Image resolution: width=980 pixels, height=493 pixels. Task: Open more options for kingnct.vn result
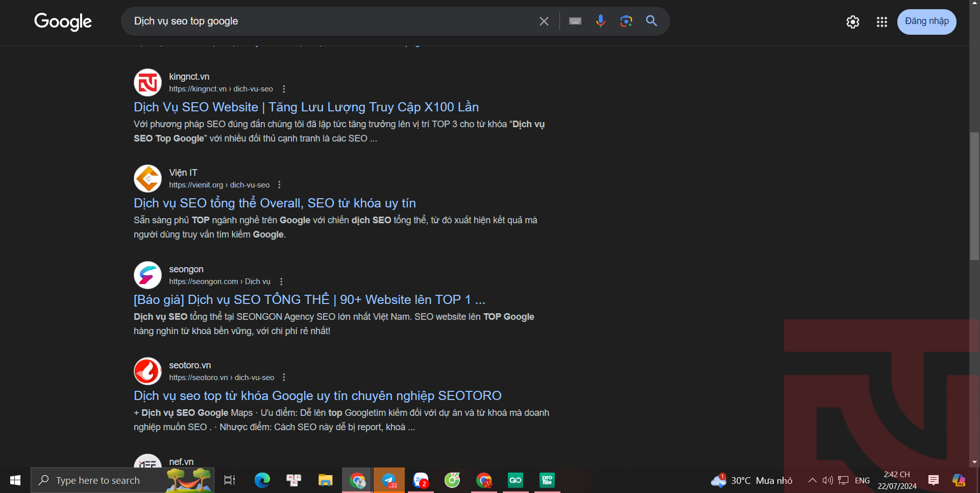point(284,89)
